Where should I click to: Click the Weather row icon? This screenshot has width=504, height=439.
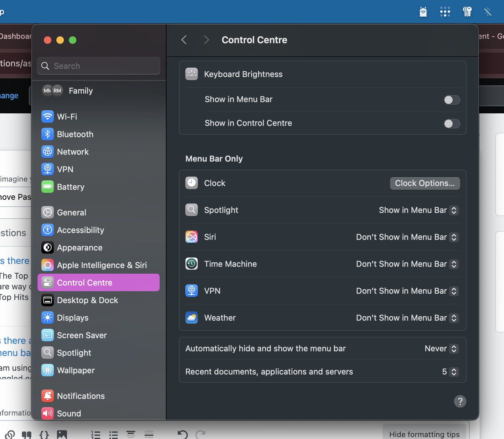pos(192,318)
